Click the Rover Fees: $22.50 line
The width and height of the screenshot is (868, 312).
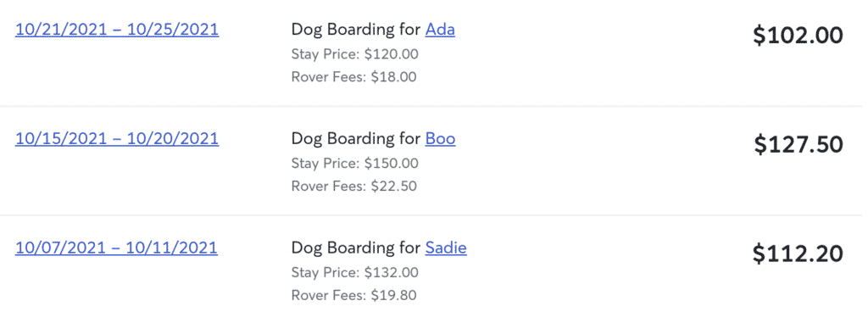pos(353,186)
